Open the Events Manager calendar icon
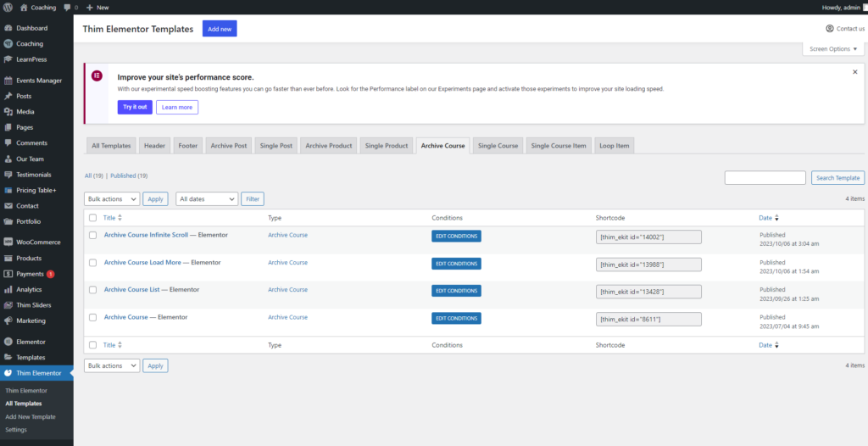The image size is (868, 446). coord(8,81)
